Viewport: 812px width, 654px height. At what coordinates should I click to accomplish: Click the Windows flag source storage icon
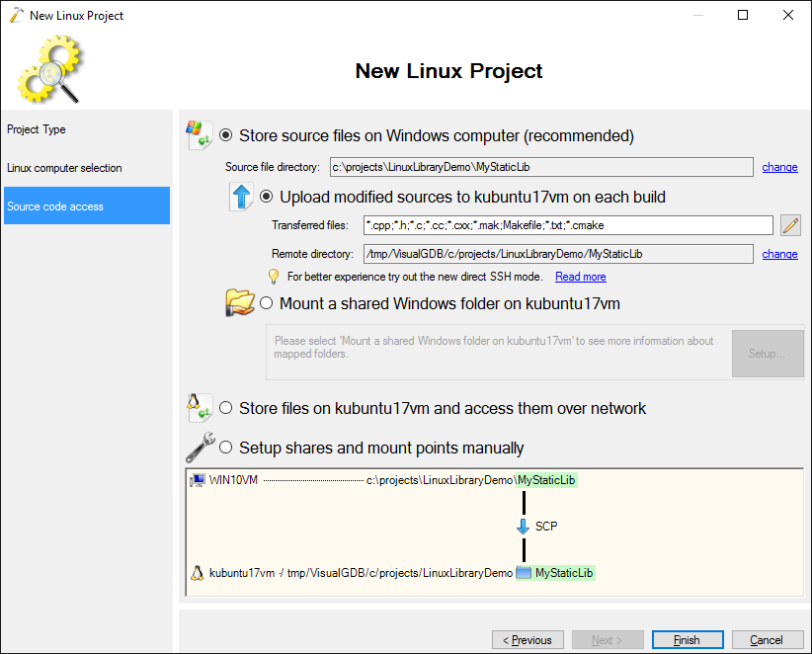200,135
